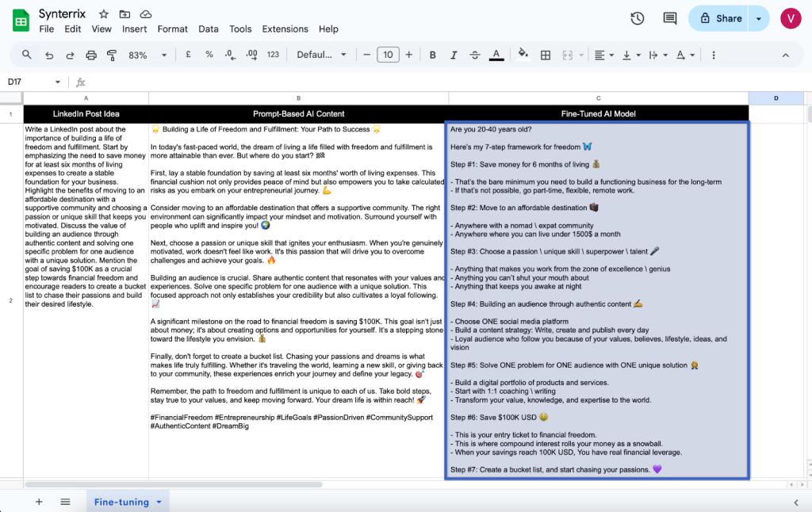Screen dimensions: 812x512
Task: Activate the paint format tool
Action: 111,55
